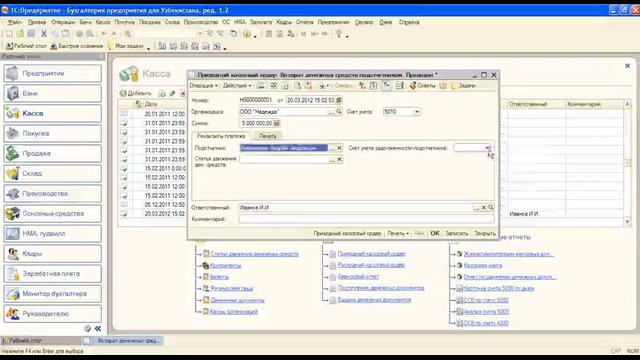
Task: Open the Зарплата menu
Action: click(261, 22)
